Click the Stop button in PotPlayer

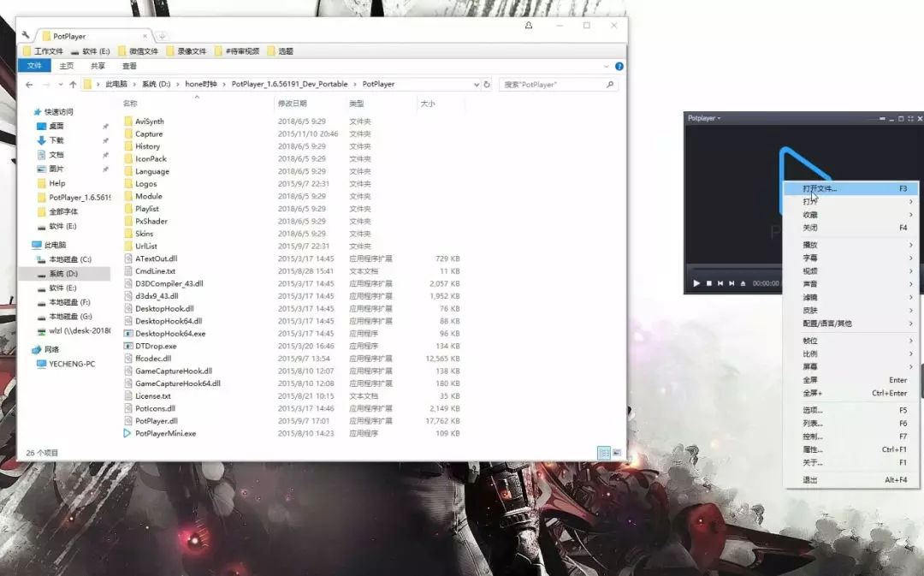[709, 283]
